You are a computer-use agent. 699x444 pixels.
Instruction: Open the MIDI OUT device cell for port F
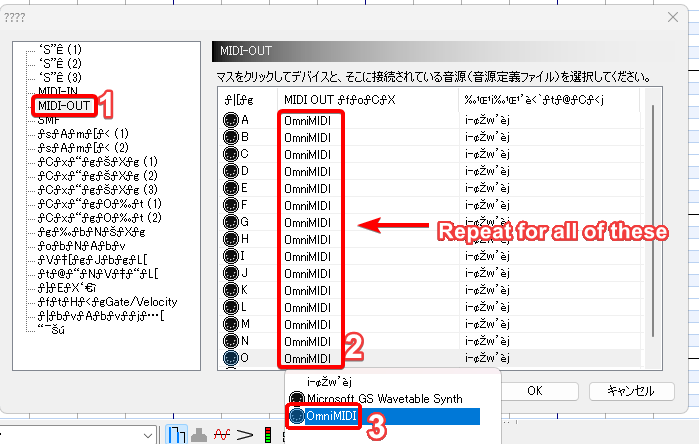coord(308,205)
